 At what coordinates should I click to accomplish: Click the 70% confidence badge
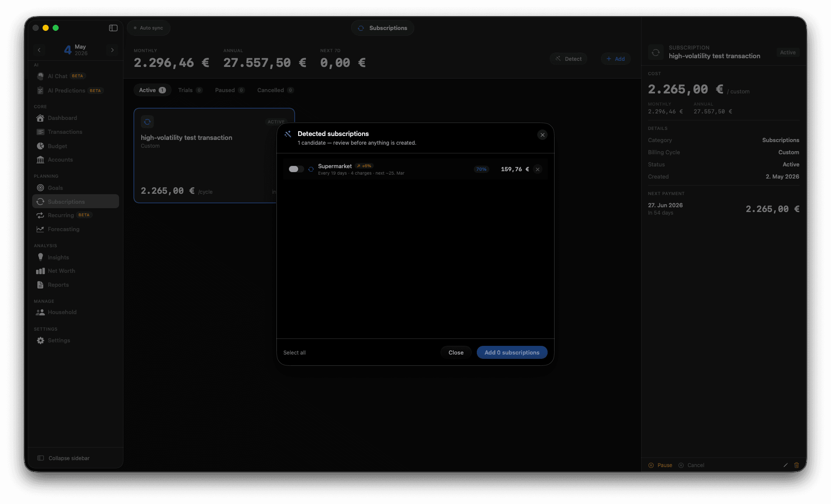pos(481,169)
